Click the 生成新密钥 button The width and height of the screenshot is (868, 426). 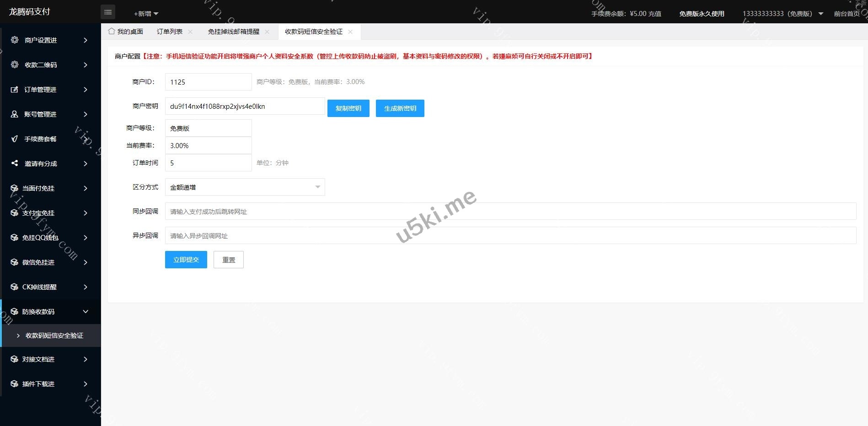click(400, 108)
